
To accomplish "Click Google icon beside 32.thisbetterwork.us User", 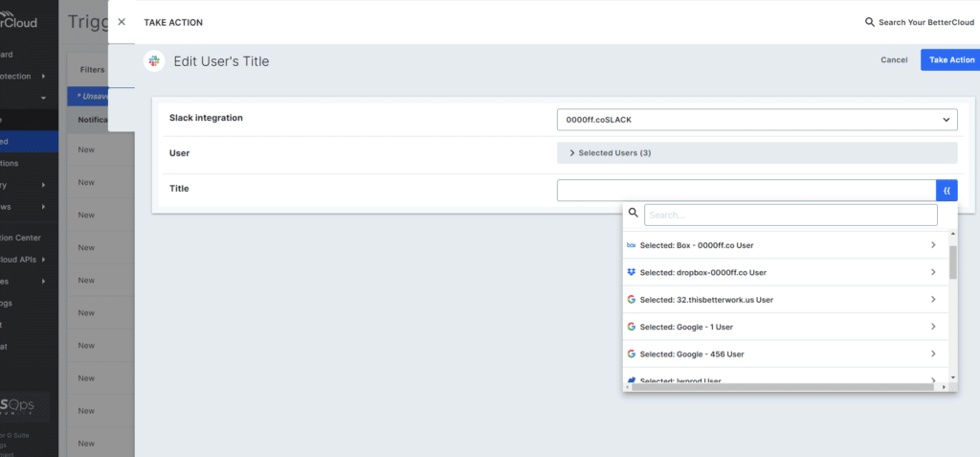I will coord(632,299).
